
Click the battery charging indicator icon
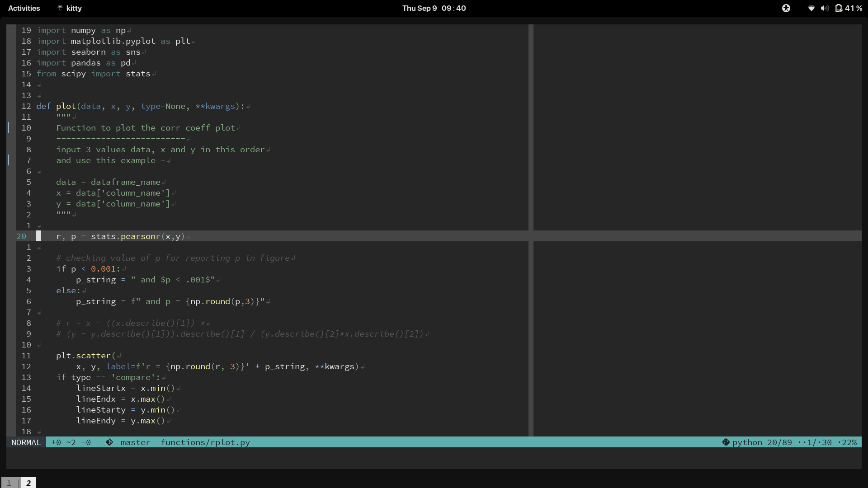839,8
